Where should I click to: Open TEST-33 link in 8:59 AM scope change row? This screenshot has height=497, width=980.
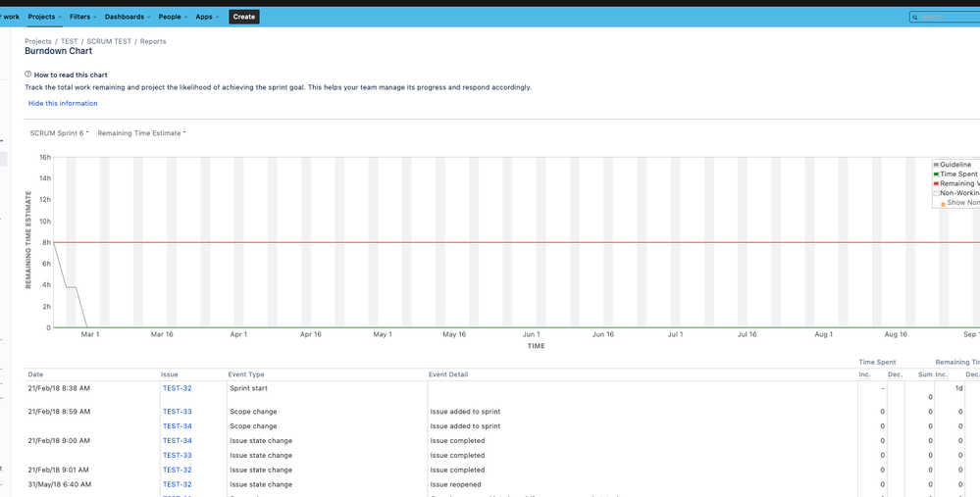click(177, 412)
